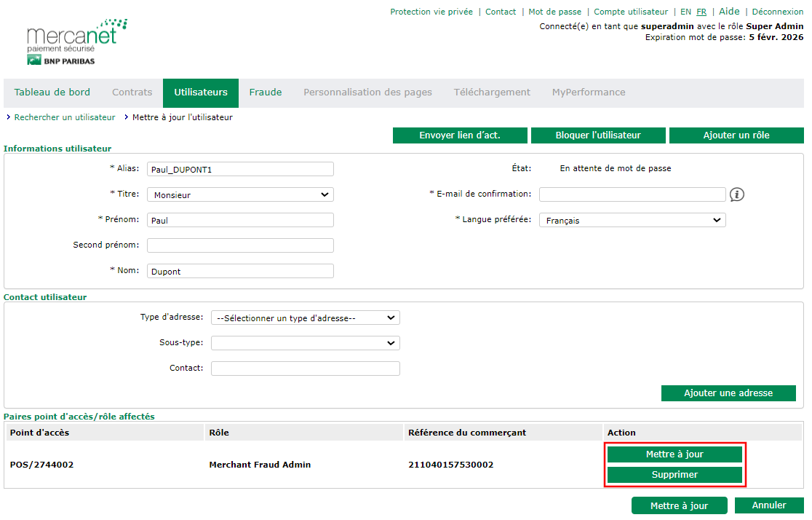Follow the Déconnexion link
The image size is (812, 520).
777,12
